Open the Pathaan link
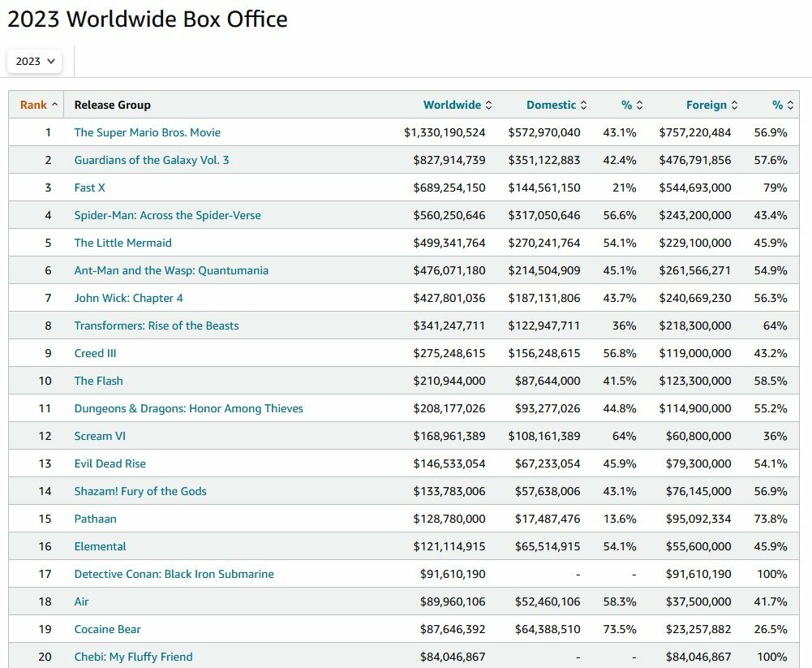 [x=95, y=519]
